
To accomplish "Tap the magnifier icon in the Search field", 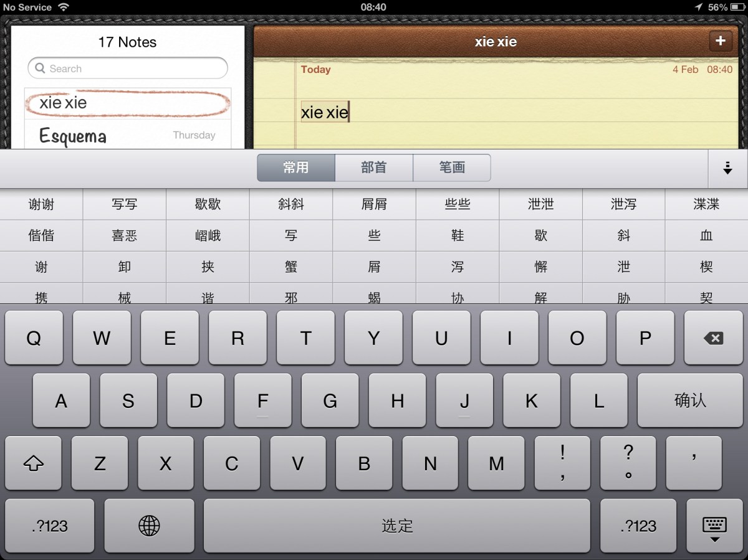I will [41, 69].
